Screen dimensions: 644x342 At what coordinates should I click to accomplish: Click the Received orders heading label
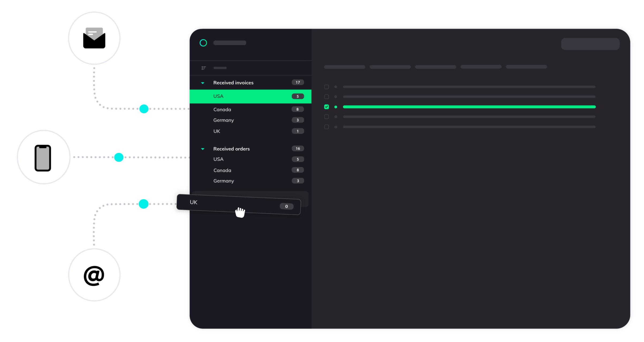click(x=232, y=149)
